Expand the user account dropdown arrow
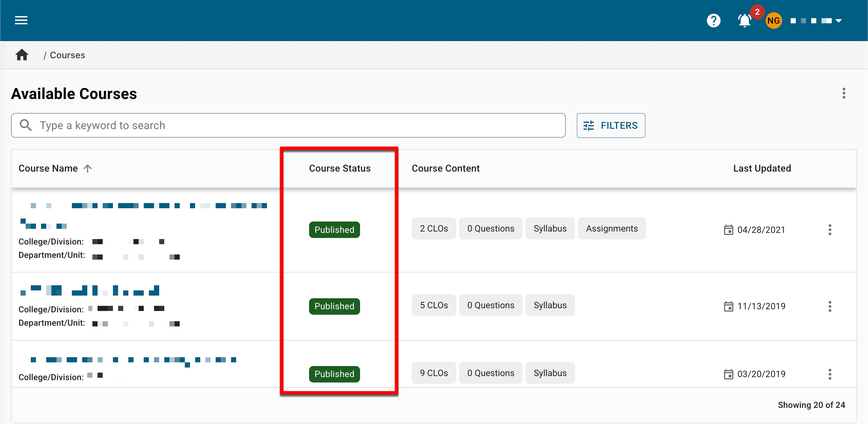Screen dimensions: 868x424 point(839,21)
